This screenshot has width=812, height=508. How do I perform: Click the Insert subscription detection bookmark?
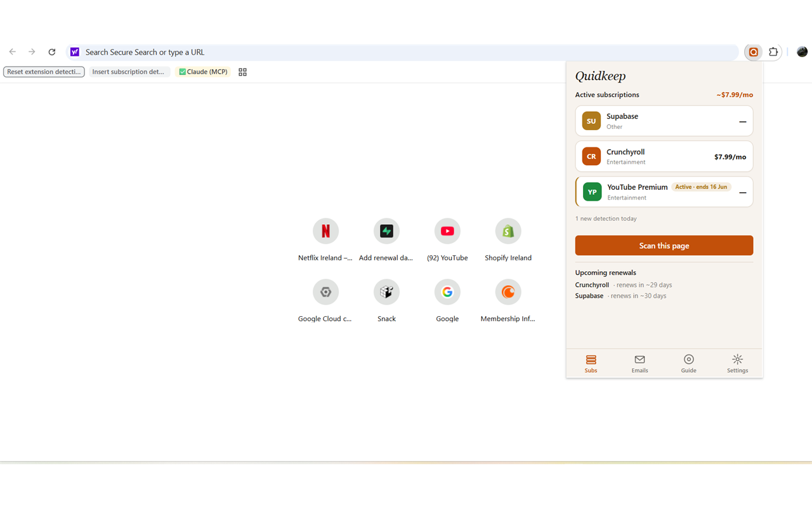pos(129,72)
